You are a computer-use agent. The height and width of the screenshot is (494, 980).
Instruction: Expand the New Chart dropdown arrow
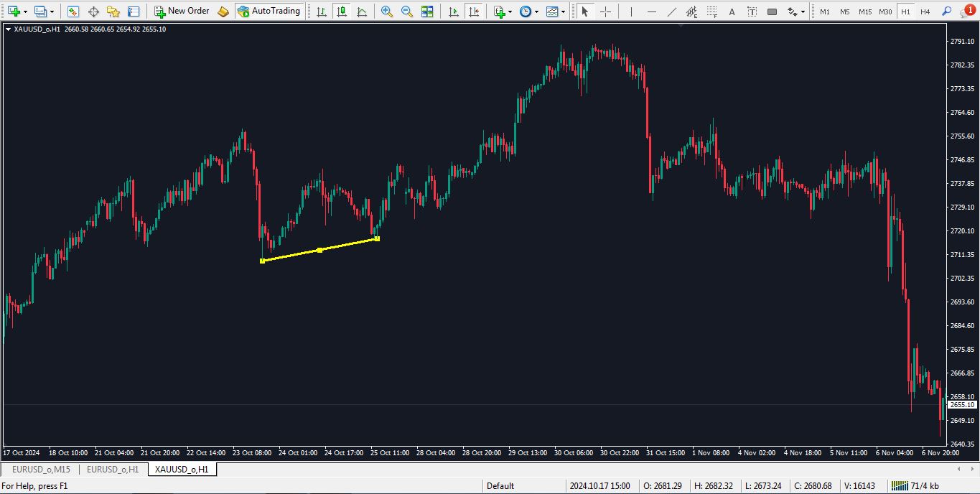(x=26, y=11)
